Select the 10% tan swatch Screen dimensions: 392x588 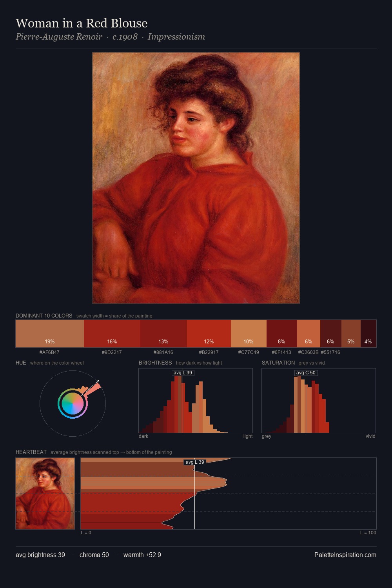[249, 334]
